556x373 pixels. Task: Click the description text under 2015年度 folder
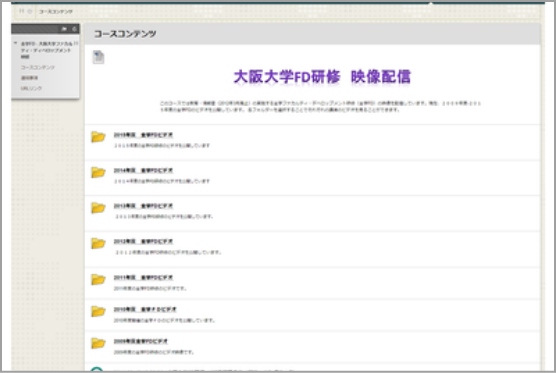162,145
